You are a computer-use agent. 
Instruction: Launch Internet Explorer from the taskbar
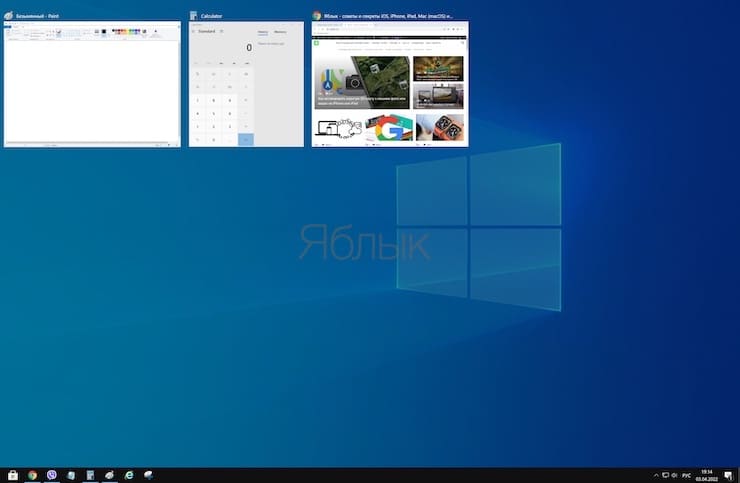129,475
